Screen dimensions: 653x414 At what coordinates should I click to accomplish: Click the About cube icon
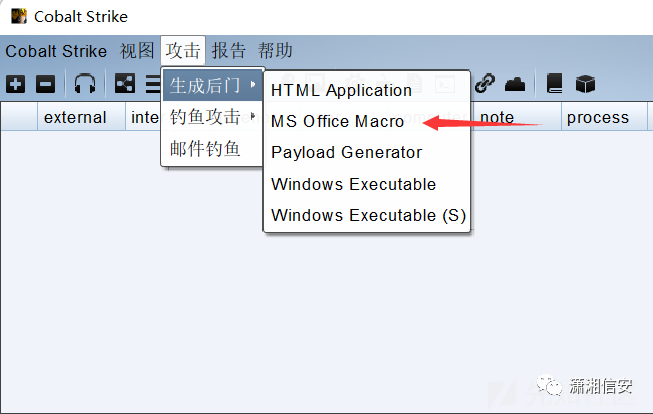point(585,84)
